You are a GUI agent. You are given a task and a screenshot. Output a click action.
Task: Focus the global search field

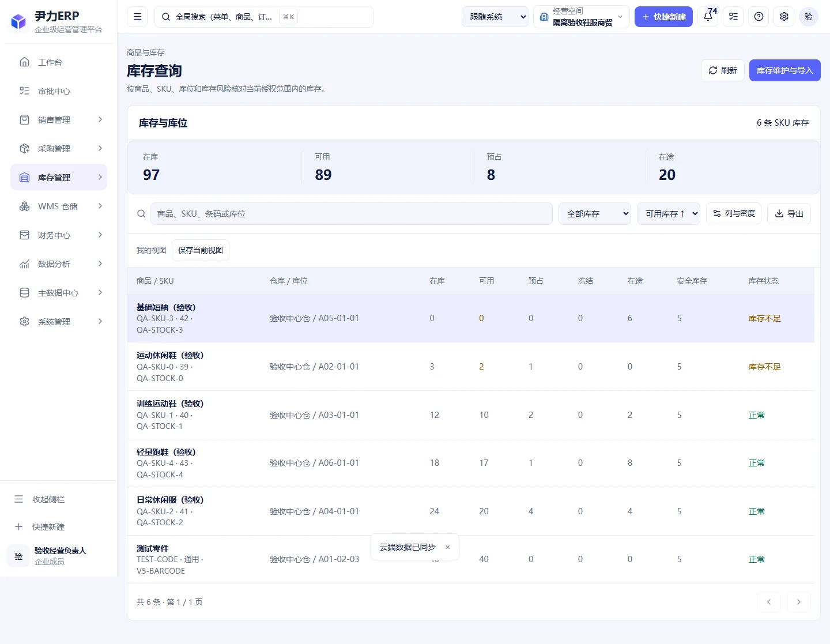coord(264,17)
